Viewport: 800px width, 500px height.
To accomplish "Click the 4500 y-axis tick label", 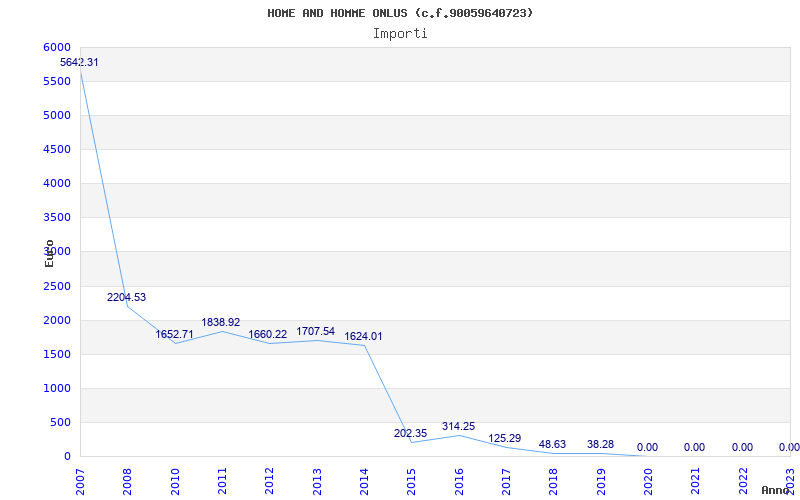I will [58, 149].
